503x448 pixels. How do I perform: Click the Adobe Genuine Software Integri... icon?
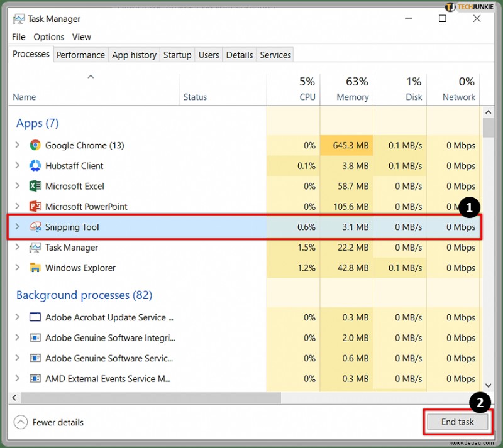(x=35, y=337)
